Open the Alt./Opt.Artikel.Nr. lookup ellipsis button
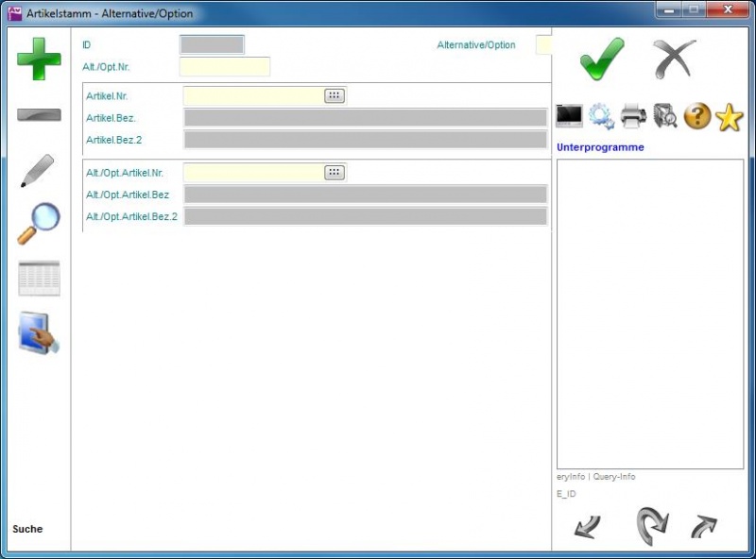The image size is (756, 559). click(x=335, y=173)
